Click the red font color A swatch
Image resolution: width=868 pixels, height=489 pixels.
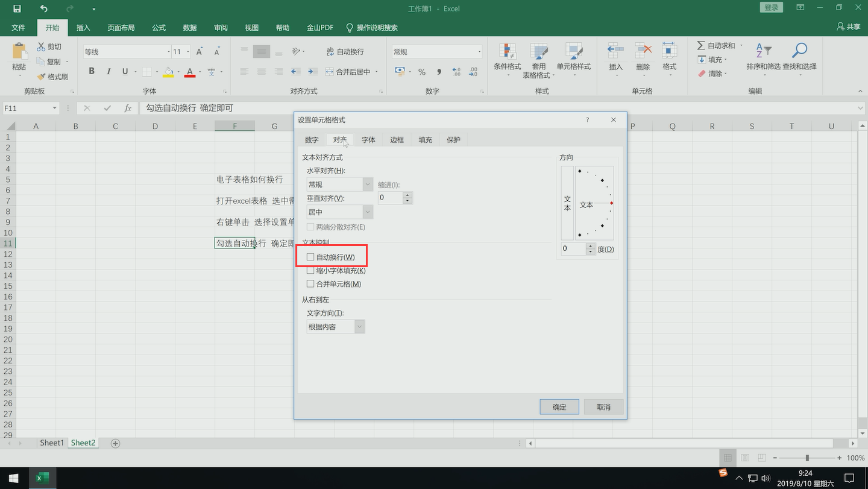(x=190, y=72)
